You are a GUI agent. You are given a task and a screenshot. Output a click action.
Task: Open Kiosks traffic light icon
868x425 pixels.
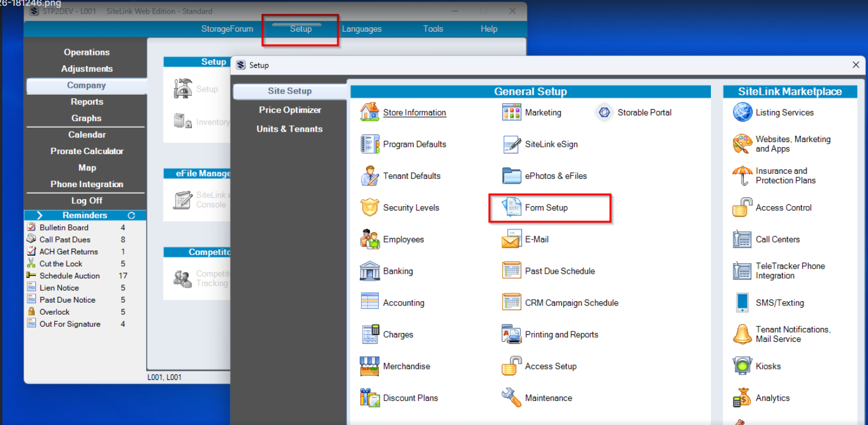pyautogui.click(x=743, y=366)
